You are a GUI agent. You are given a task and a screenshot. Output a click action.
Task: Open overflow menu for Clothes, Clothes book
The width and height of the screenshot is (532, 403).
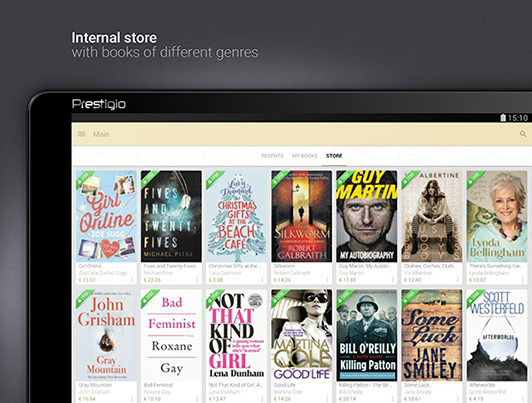point(458,280)
